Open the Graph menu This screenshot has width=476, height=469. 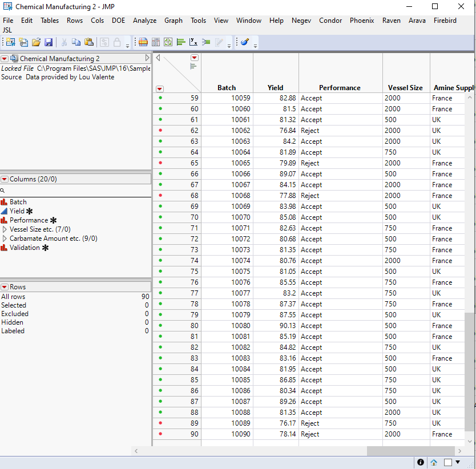(x=173, y=20)
